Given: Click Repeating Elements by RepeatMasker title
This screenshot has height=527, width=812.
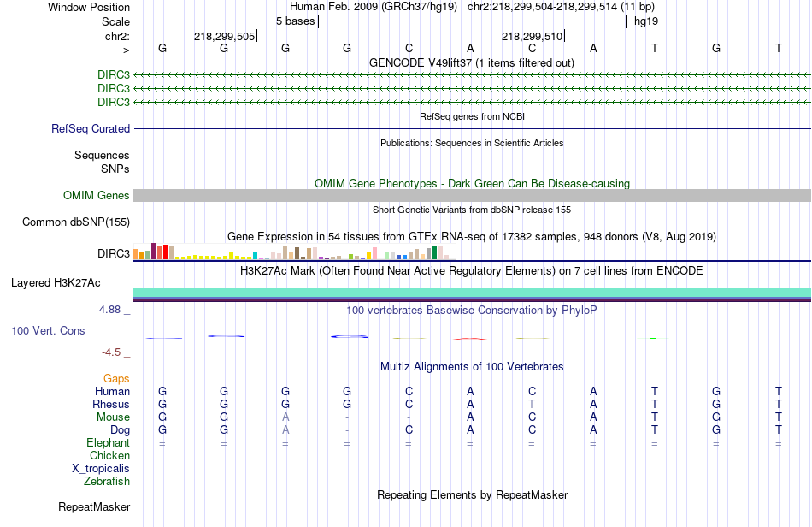Looking at the screenshot, I should click(x=473, y=494).
